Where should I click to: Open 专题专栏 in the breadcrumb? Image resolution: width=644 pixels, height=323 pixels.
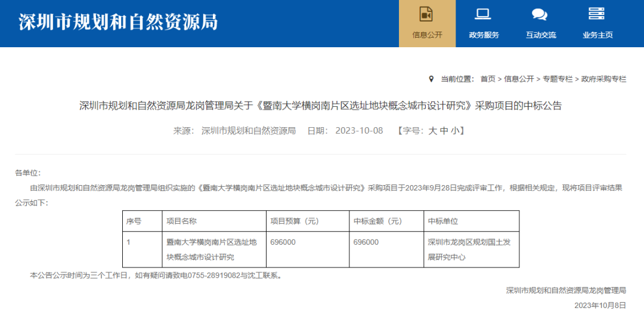tap(558, 79)
